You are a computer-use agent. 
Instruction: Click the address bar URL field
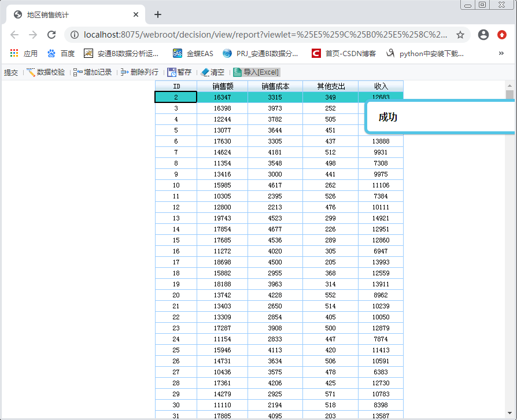point(265,35)
